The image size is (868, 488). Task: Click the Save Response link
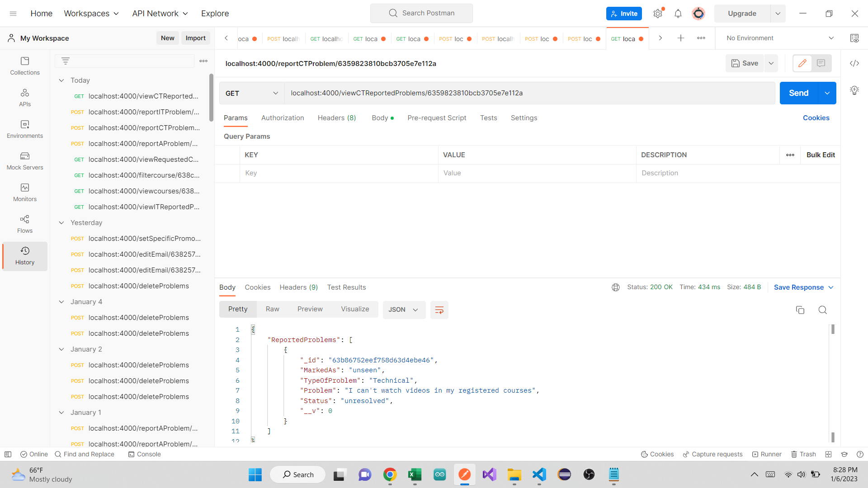[798, 287]
